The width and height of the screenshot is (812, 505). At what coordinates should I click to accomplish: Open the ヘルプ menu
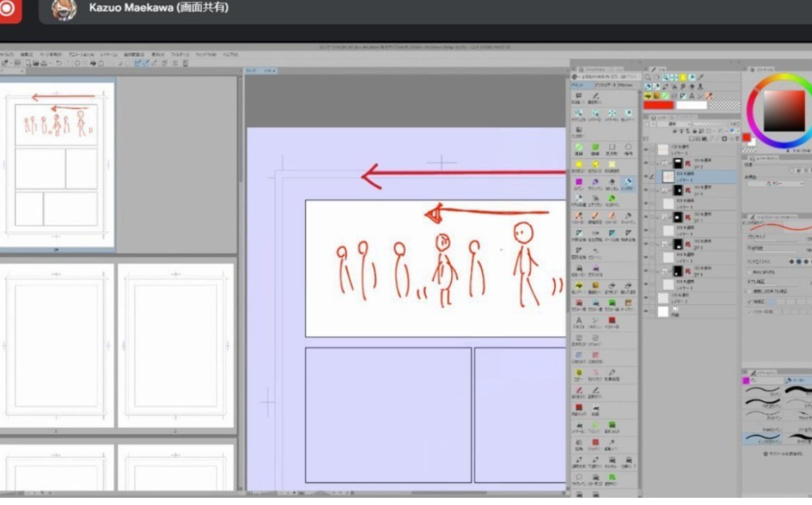pyautogui.click(x=231, y=55)
